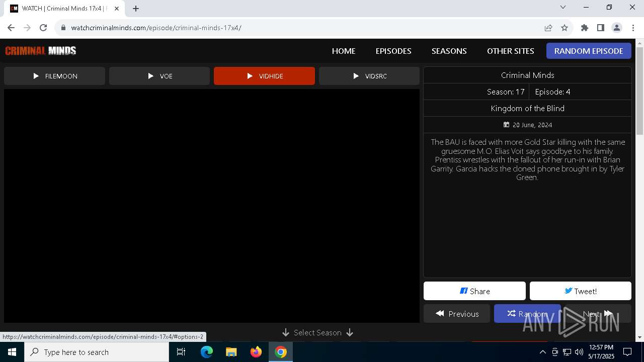
Task: Show hidden system tray icons
Action: coord(542,352)
